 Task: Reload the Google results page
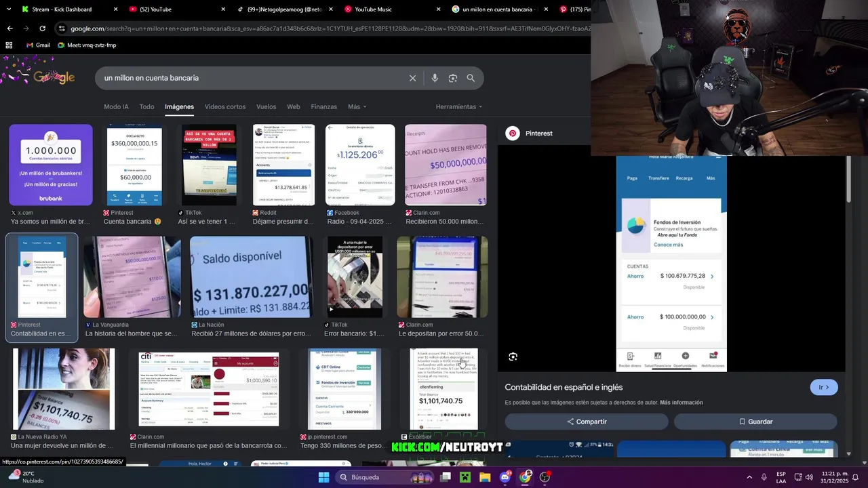click(42, 28)
